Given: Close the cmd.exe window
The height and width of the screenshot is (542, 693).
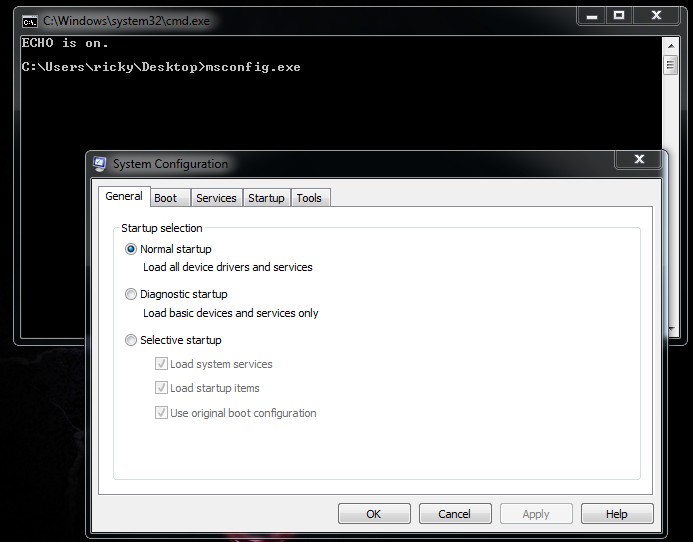Looking at the screenshot, I should [656, 16].
